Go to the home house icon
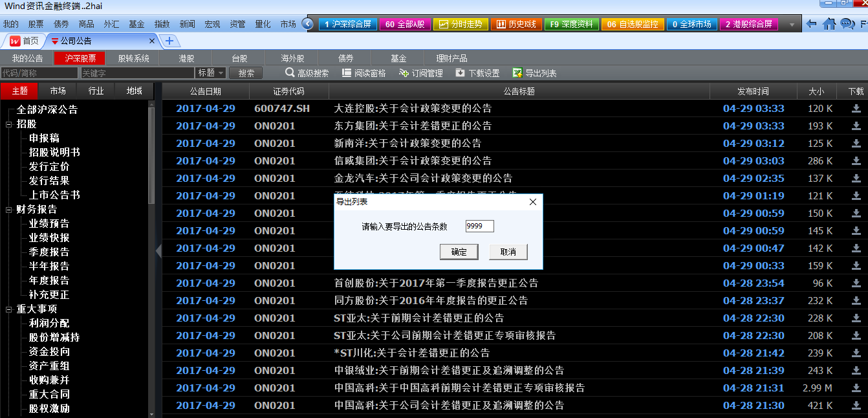868x418 pixels. click(x=829, y=25)
